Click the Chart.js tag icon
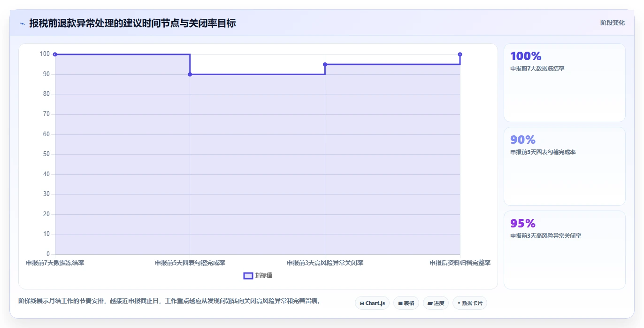The image size is (644, 328). (362, 304)
